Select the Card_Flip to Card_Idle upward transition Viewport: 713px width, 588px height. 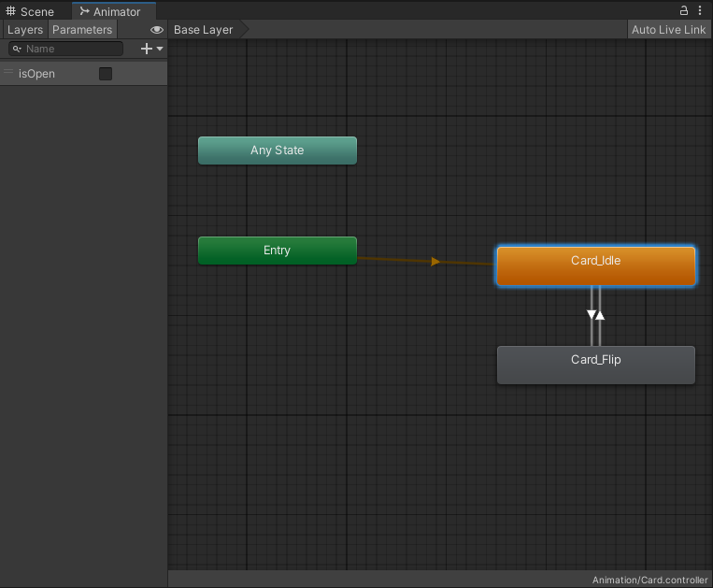tap(600, 315)
